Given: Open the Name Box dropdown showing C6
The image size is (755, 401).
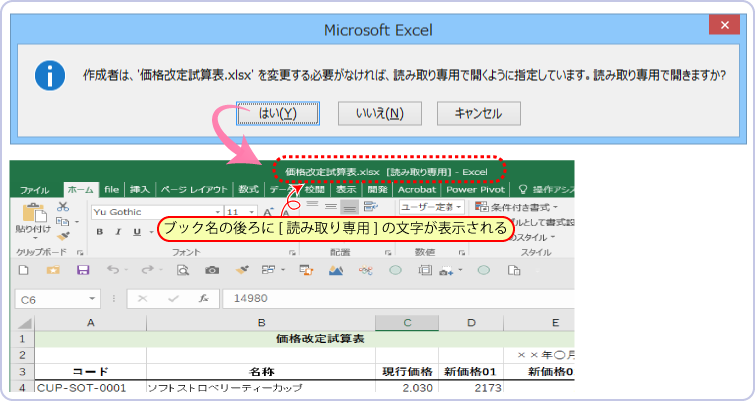Looking at the screenshot, I should pos(91,299).
